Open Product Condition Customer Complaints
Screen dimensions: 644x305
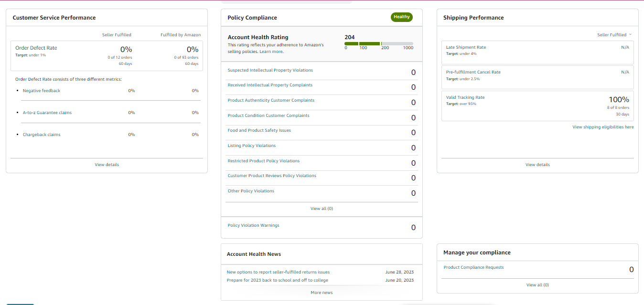(x=268, y=116)
